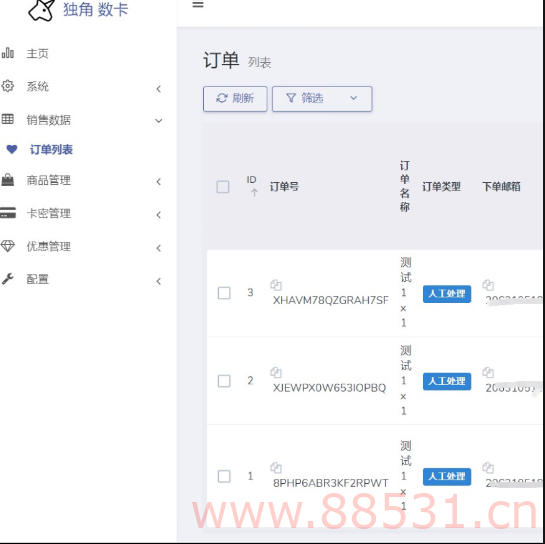545x544 pixels.
Task: Expand the 商品管理 menu chevron
Action: pyautogui.click(x=158, y=182)
